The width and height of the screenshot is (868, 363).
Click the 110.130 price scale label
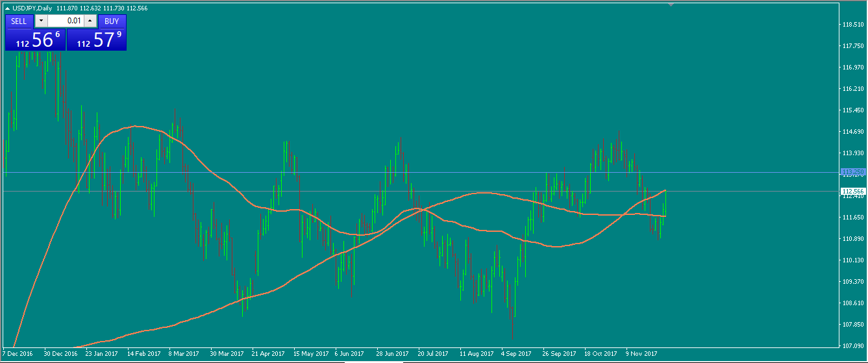pyautogui.click(x=852, y=260)
